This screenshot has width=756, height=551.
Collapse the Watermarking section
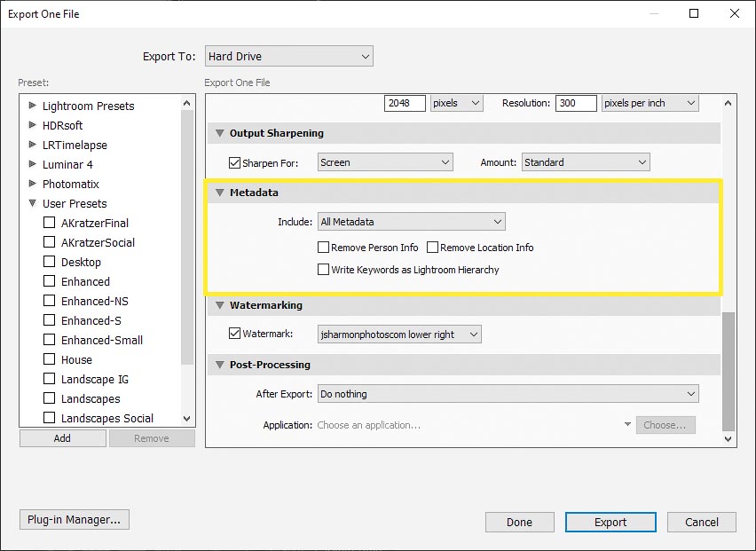coord(220,305)
